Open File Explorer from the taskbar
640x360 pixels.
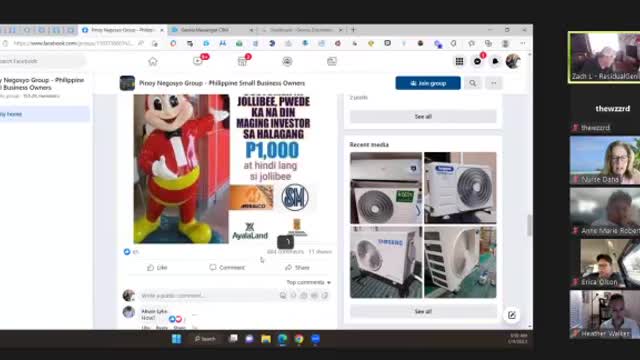266,339
